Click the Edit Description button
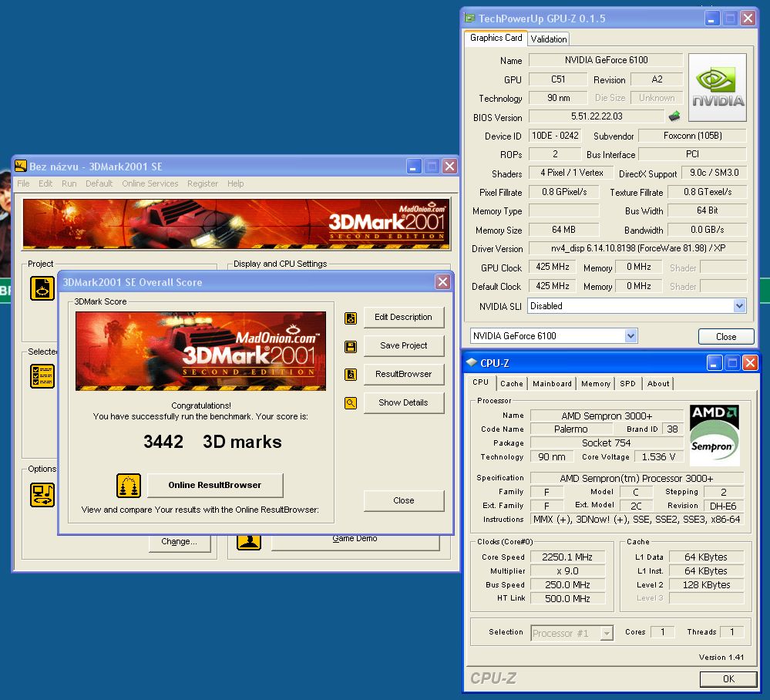Screen dimensions: 770x700 [404, 318]
